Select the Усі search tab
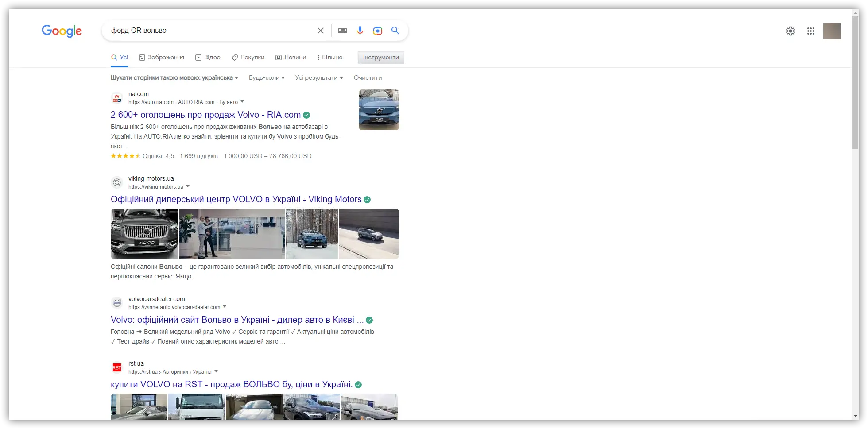The width and height of the screenshot is (868, 429). pos(120,58)
